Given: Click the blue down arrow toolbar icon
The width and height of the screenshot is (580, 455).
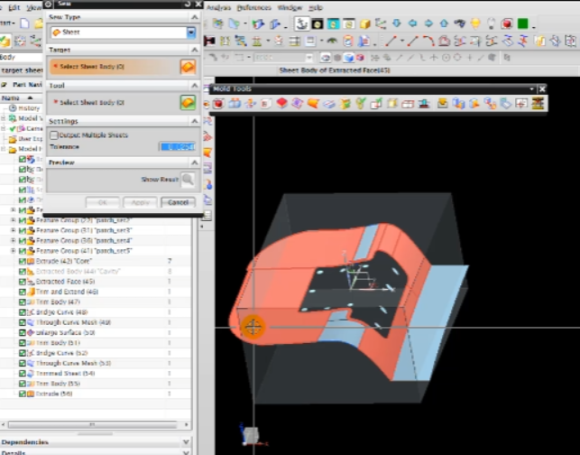Looking at the screenshot, I should 397,23.
